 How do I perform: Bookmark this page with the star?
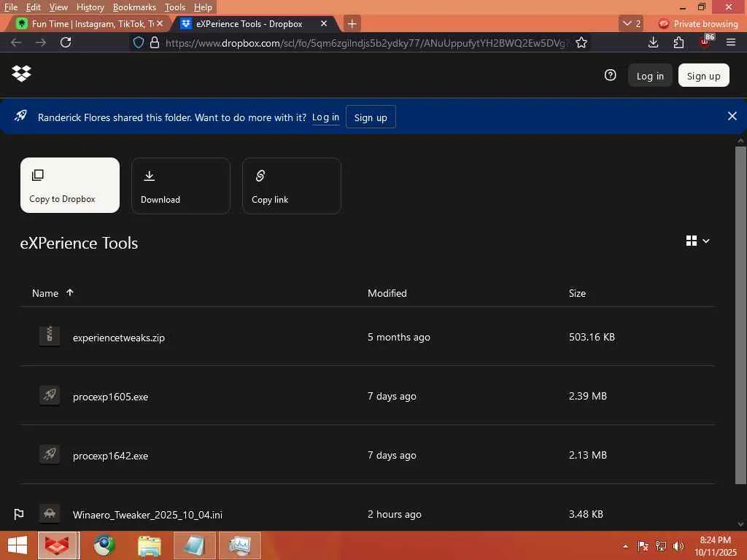click(581, 42)
